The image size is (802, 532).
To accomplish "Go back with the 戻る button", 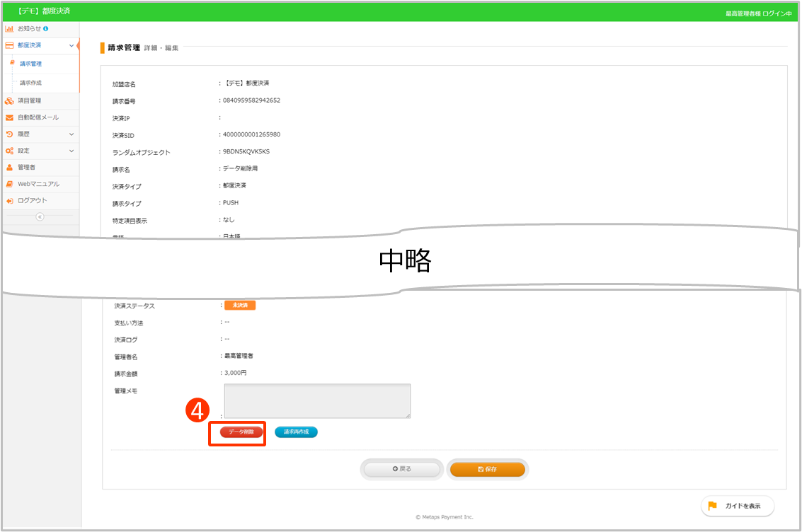I will click(x=401, y=469).
